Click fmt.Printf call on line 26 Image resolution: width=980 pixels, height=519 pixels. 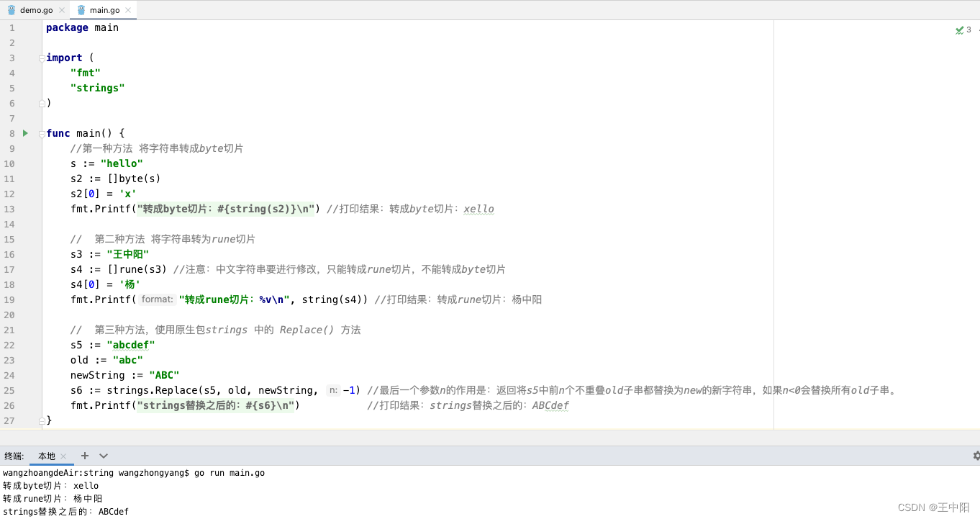tap(185, 405)
